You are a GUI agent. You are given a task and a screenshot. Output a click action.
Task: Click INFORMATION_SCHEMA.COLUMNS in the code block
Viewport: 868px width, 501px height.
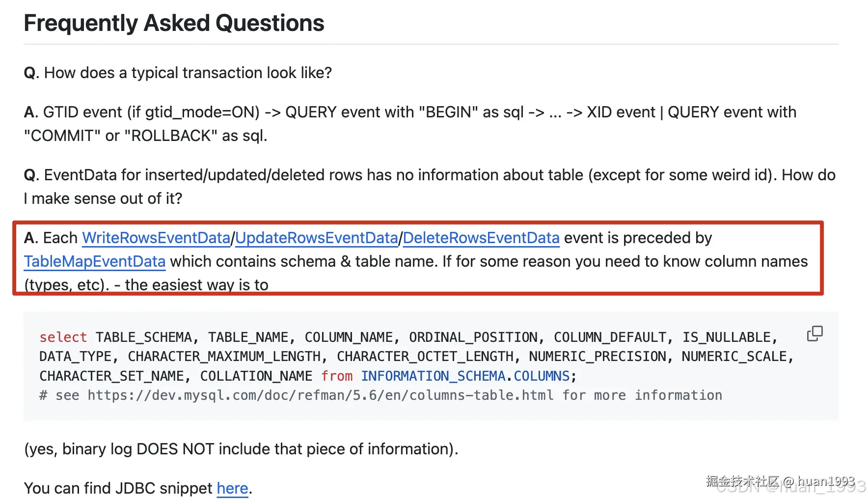coord(465,376)
